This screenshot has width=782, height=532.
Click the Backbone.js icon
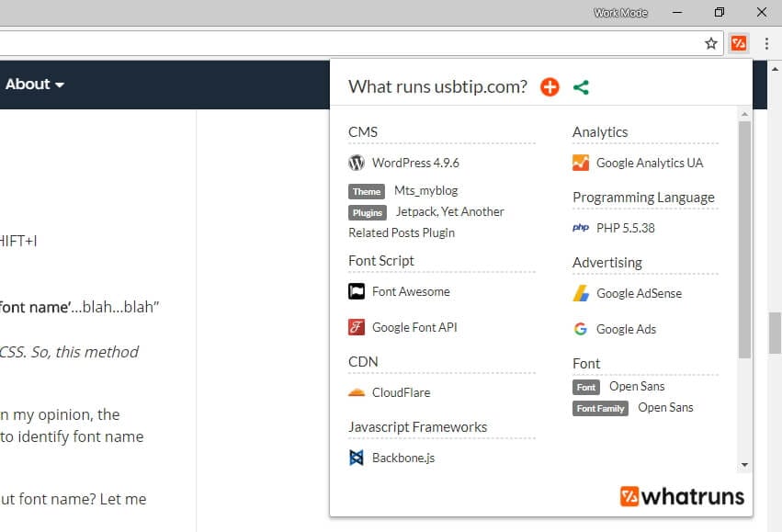pyautogui.click(x=357, y=458)
